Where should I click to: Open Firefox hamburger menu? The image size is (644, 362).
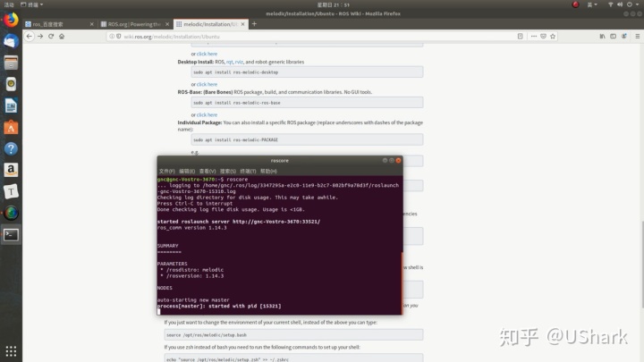click(x=638, y=36)
